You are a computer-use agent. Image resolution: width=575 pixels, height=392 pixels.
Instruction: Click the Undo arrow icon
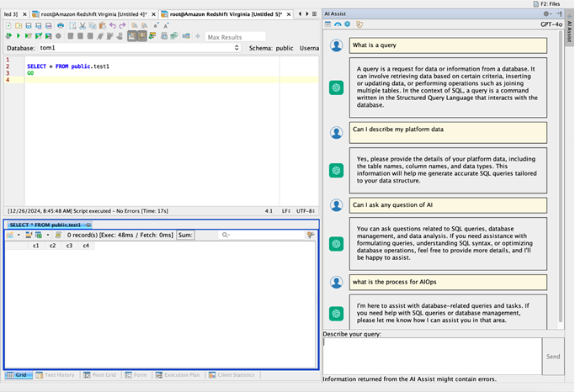point(112,26)
